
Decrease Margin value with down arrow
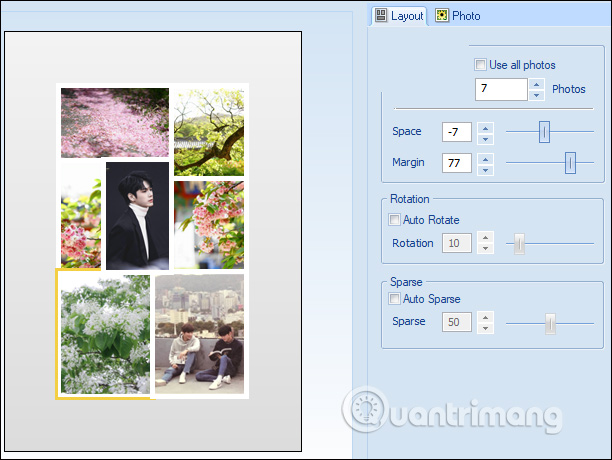485,170
